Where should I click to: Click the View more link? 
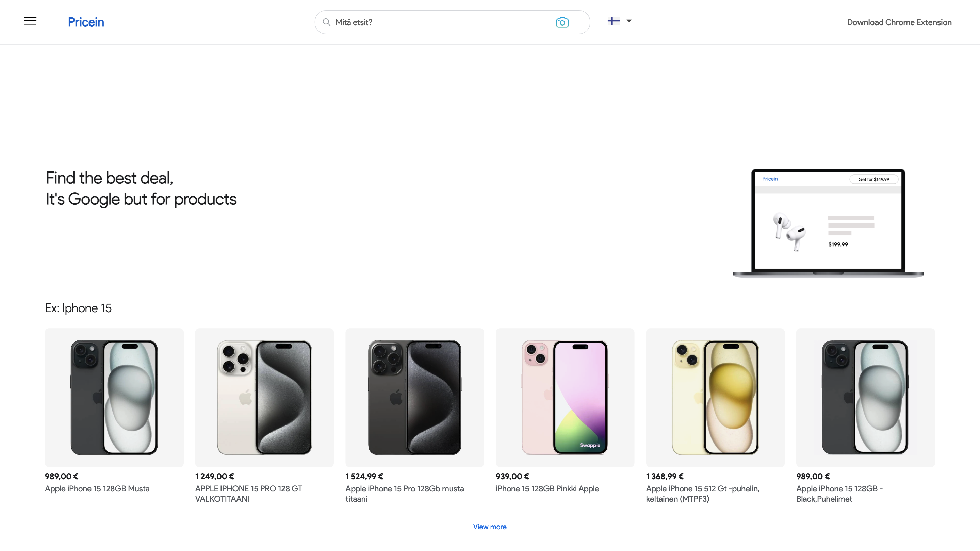click(x=490, y=527)
